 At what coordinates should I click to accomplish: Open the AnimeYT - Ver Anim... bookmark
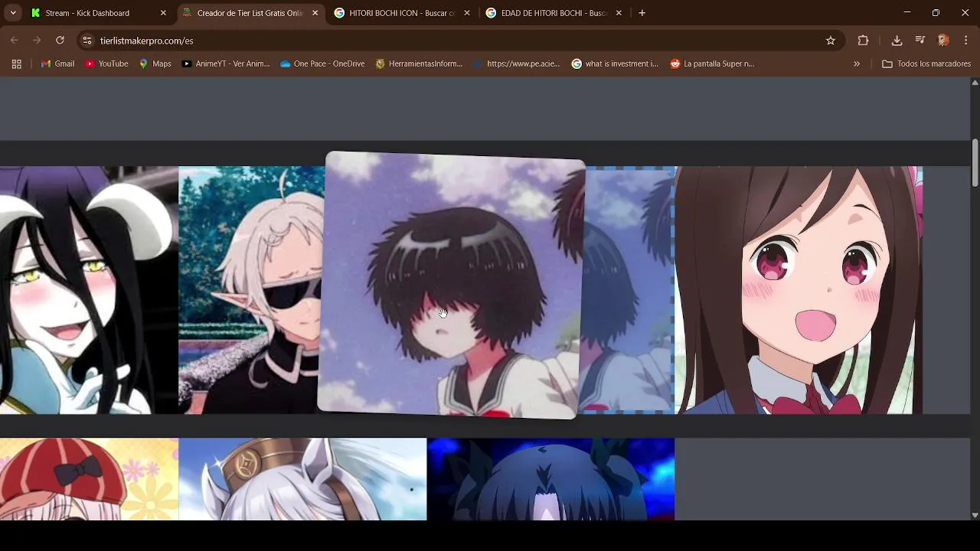tap(226, 64)
